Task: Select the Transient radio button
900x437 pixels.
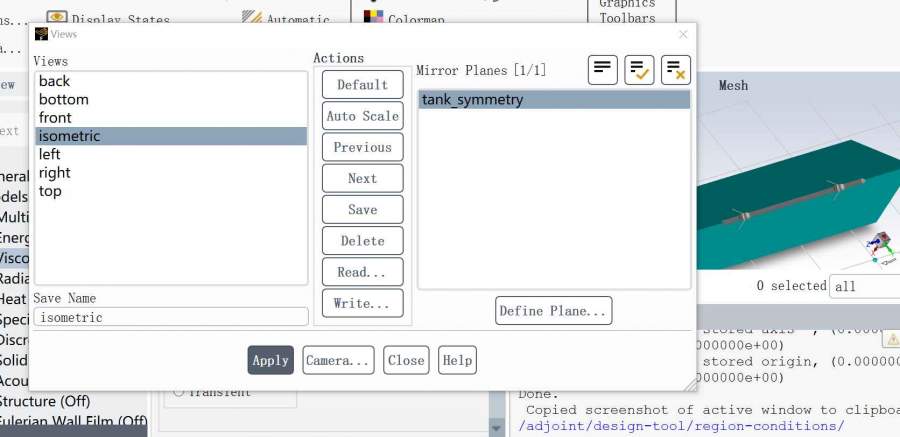Action: pyautogui.click(x=179, y=392)
